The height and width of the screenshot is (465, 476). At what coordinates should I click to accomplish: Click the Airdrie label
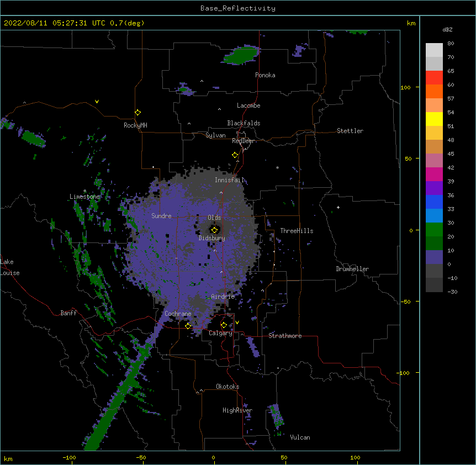223,297
